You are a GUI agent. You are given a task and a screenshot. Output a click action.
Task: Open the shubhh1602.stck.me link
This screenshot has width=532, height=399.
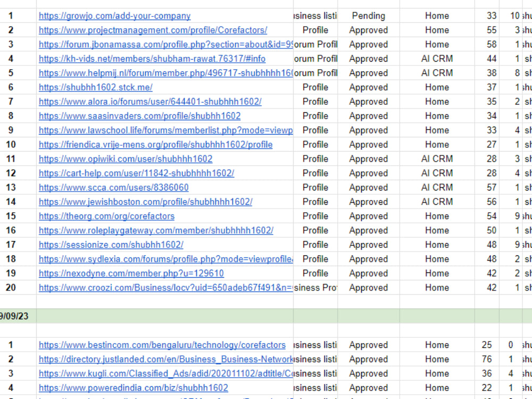tap(96, 87)
